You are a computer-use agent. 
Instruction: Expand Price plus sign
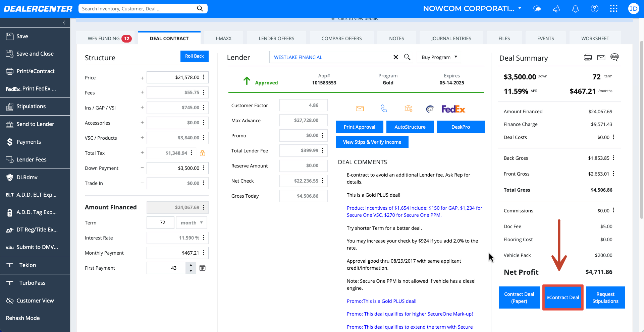pyautogui.click(x=142, y=78)
